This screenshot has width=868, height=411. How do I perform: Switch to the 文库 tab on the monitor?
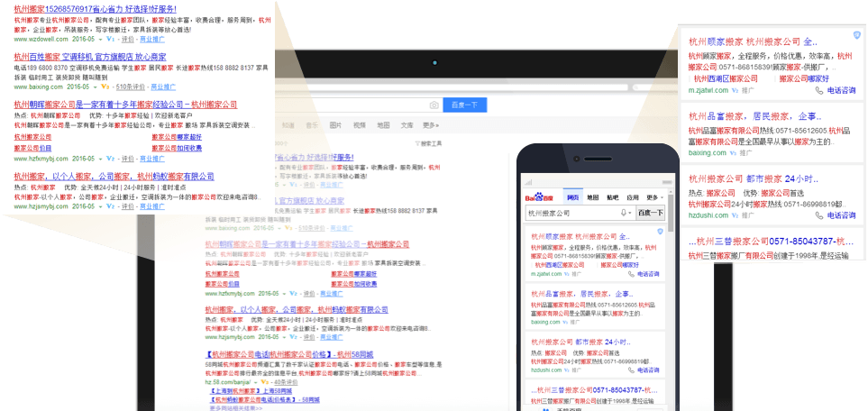tap(407, 126)
